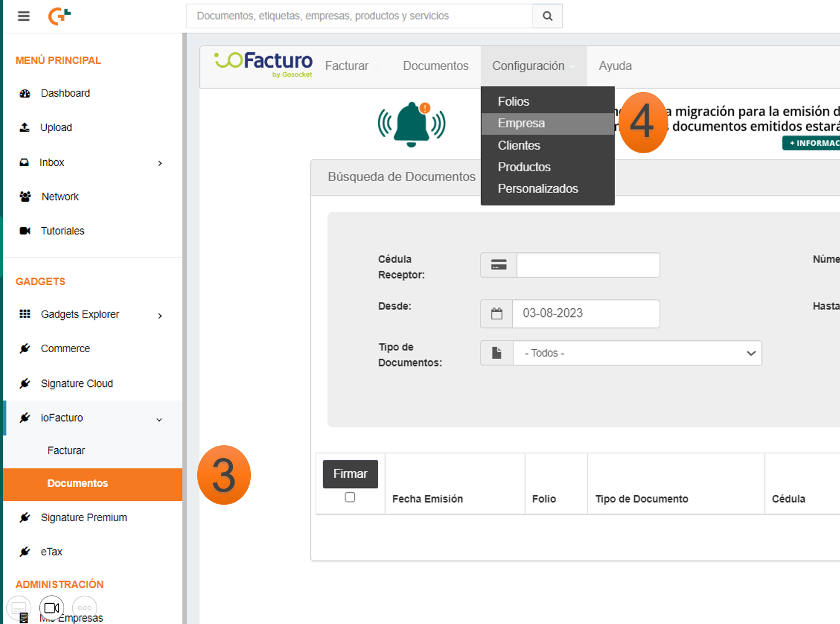The width and height of the screenshot is (840, 624).
Task: Click the Cédula column header
Action: point(789,499)
